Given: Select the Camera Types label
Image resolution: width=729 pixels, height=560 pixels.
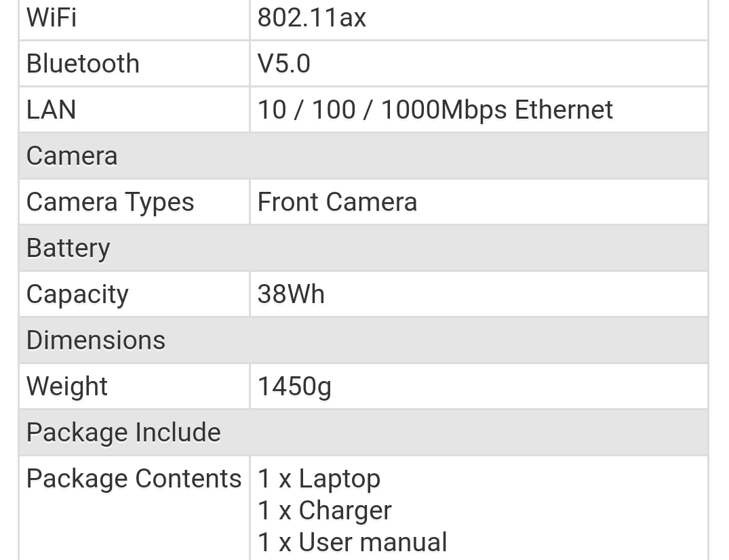Looking at the screenshot, I should (110, 202).
